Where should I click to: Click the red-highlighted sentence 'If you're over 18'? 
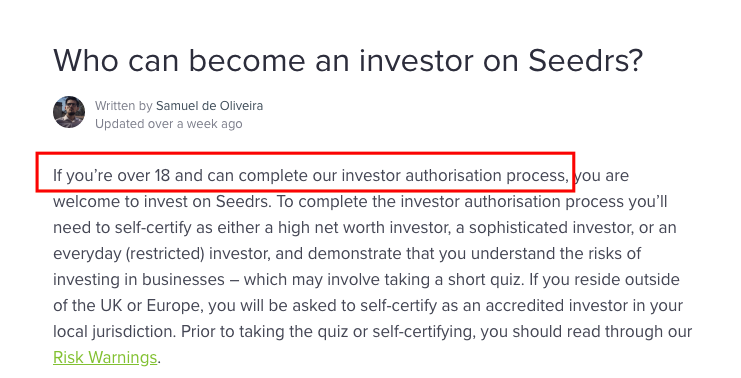pyautogui.click(x=305, y=172)
